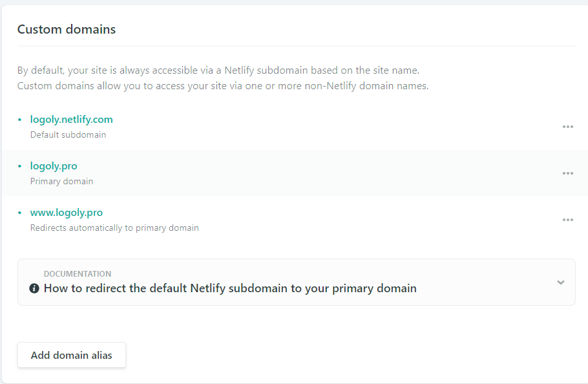Open the logoly.pro domain link
The height and width of the screenshot is (384, 588).
(x=54, y=166)
